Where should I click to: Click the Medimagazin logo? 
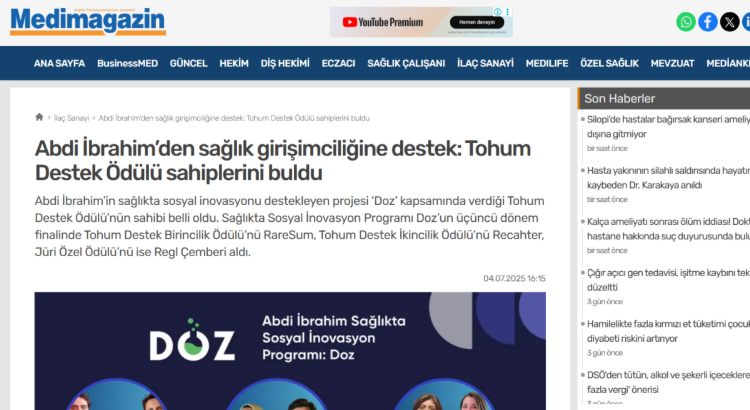pos(88,22)
